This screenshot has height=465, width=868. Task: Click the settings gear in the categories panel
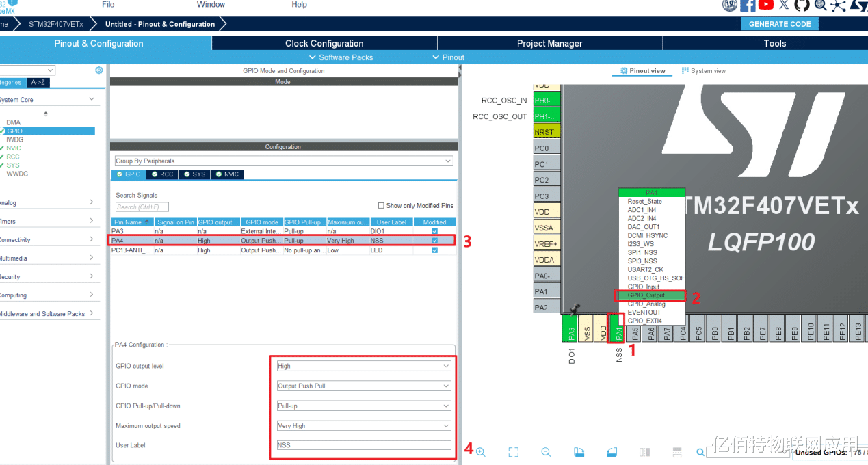[99, 70]
